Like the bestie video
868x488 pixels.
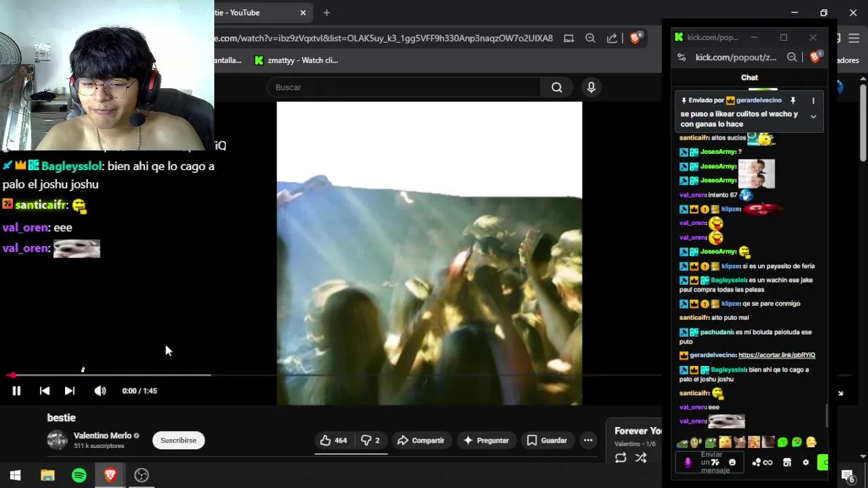click(334, 441)
